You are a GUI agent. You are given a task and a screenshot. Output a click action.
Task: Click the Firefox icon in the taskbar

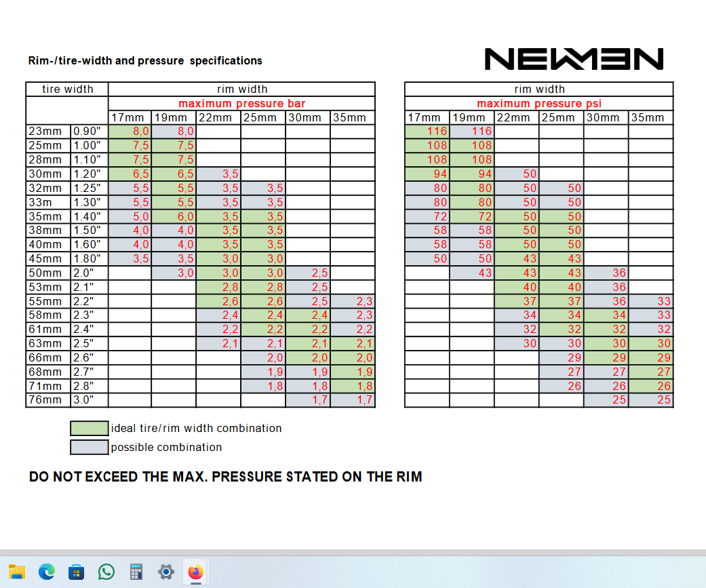tap(195, 572)
